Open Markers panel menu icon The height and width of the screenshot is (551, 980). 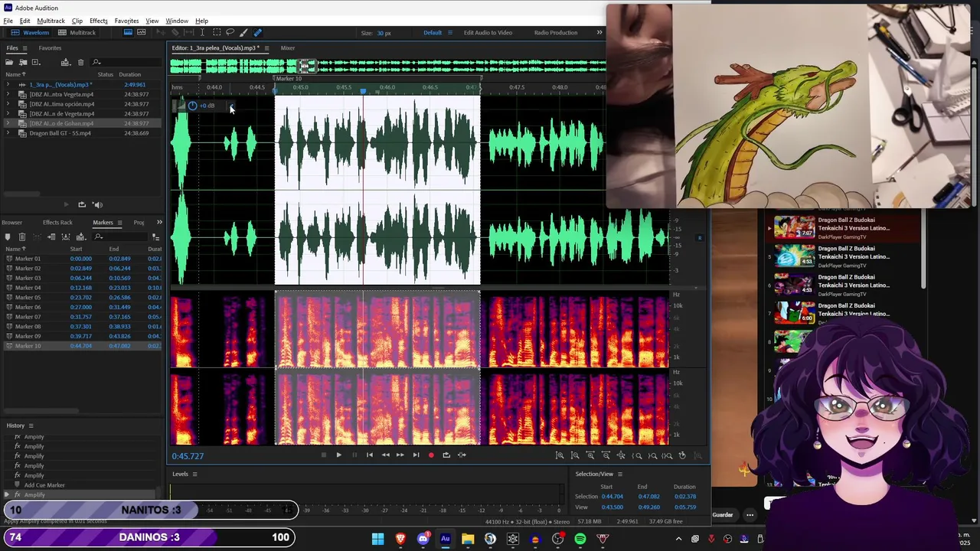(x=119, y=223)
